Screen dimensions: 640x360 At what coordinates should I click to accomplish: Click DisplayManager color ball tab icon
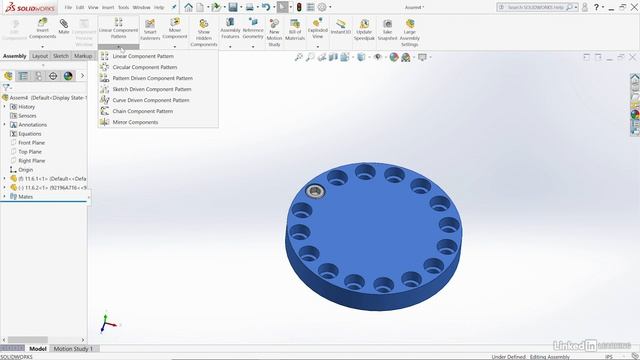click(68, 76)
